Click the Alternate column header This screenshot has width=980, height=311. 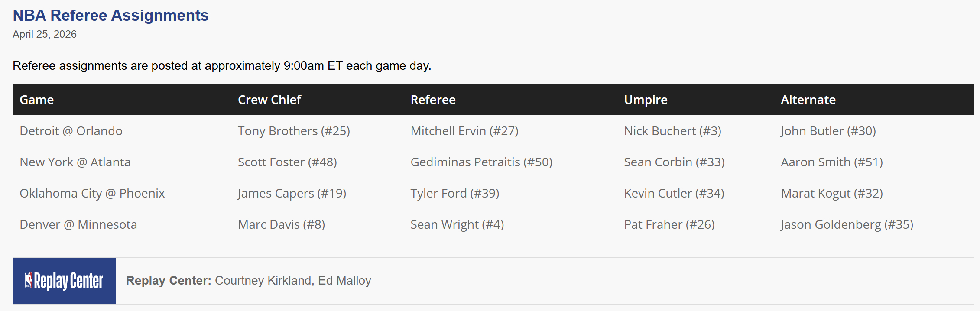(808, 100)
